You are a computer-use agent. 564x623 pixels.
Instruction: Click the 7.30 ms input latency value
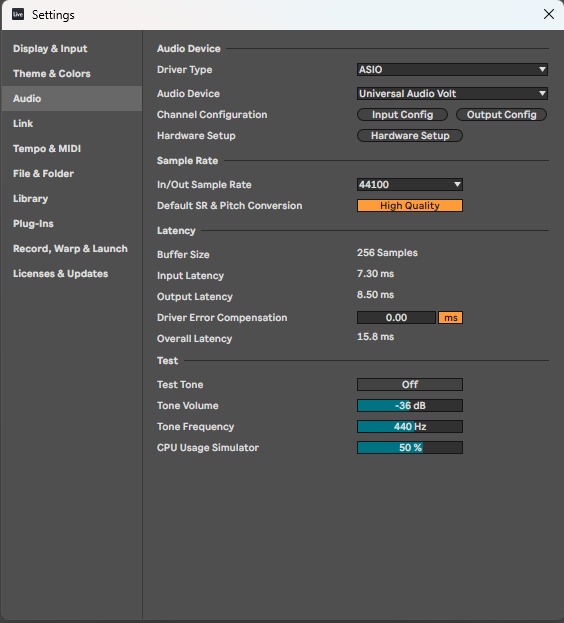pos(375,274)
